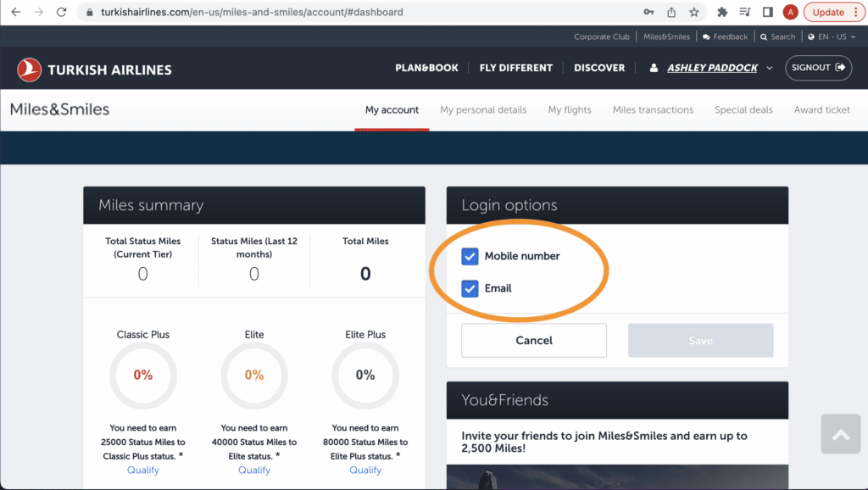Select the My account tab
This screenshot has height=490, width=868.
pos(392,109)
